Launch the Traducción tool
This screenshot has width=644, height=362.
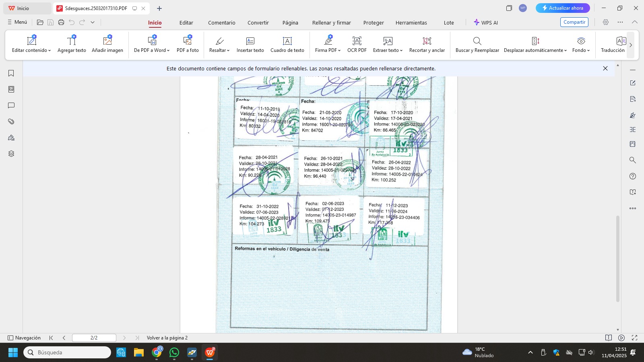point(613,44)
